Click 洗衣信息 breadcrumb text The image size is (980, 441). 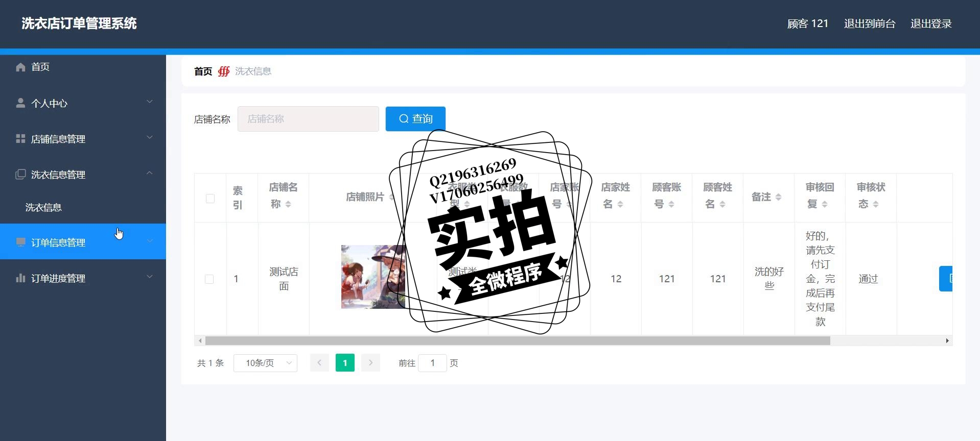tap(253, 71)
